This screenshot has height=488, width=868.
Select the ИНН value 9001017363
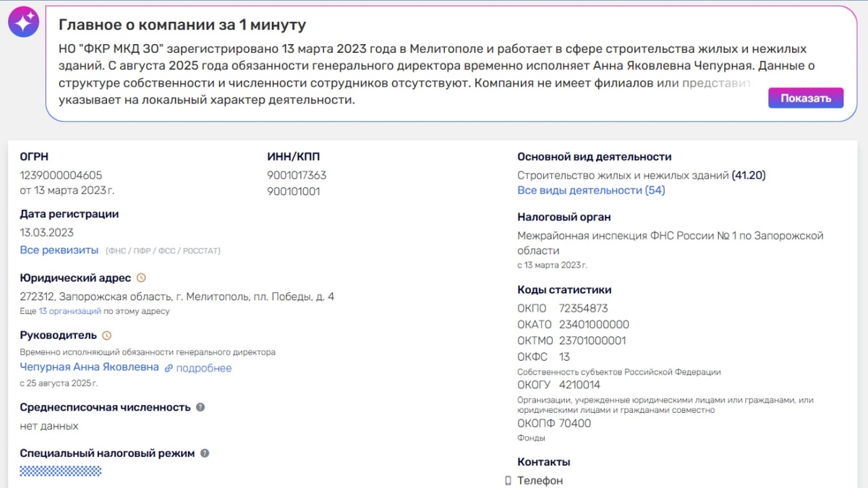pos(297,175)
